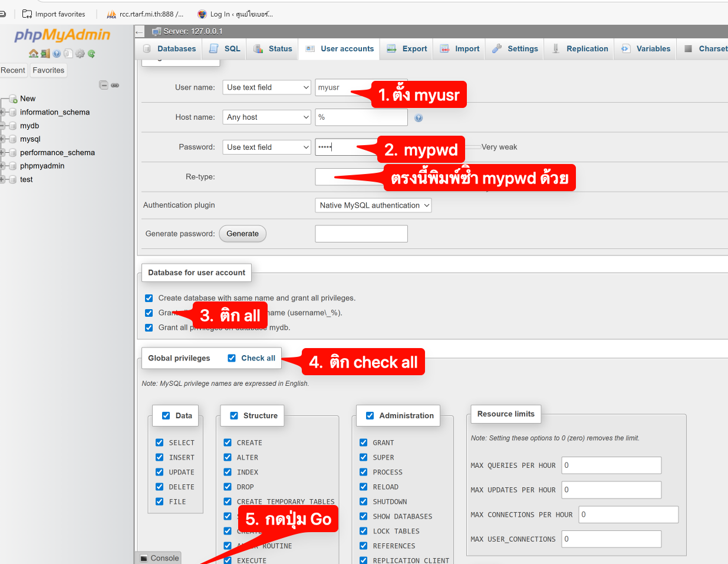This screenshot has width=728, height=564.
Task: Open phpMyAdmin documentation question-mark icon
Action: pyautogui.click(x=57, y=54)
